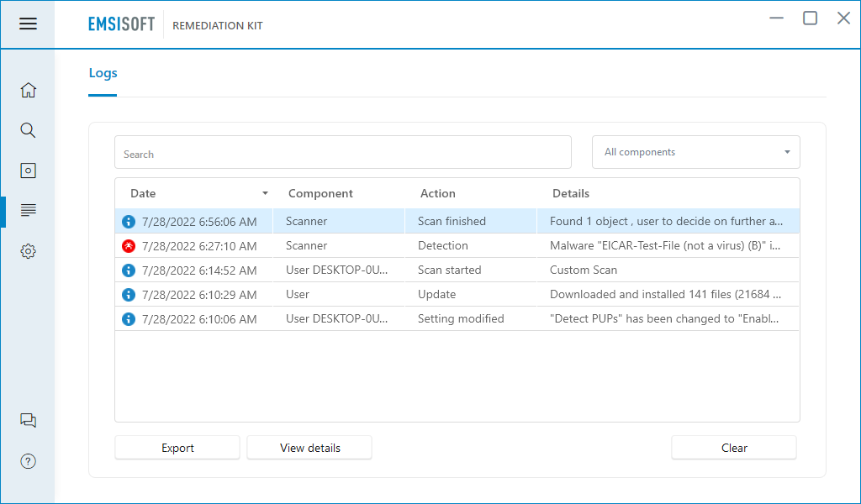The width and height of the screenshot is (861, 504).
Task: Open the hamburger menu
Action: [x=28, y=24]
